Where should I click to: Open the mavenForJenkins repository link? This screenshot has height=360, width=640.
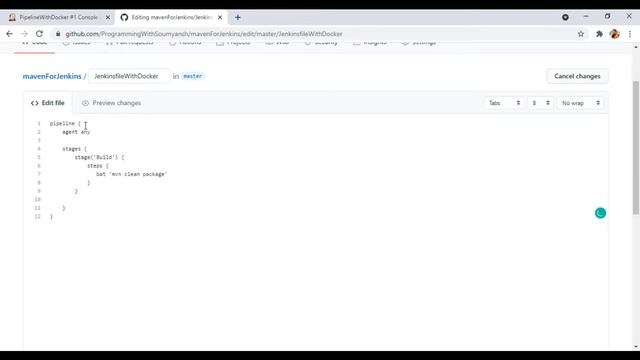(52, 76)
